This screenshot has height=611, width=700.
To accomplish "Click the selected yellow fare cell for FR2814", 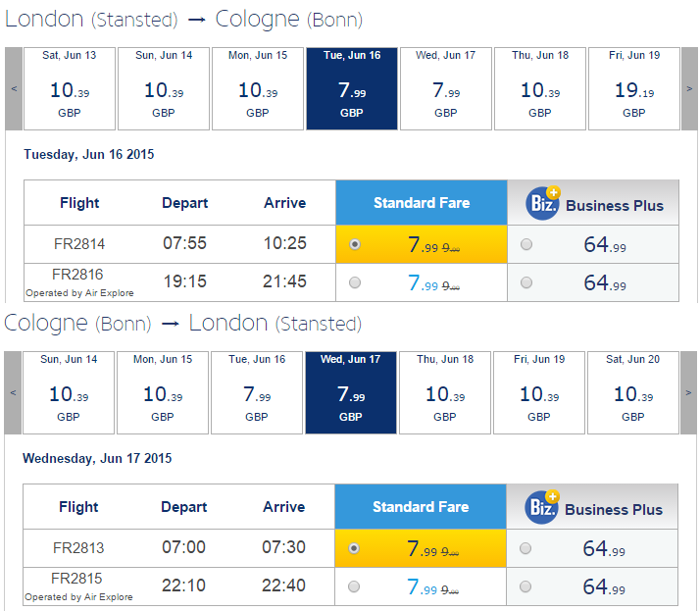I will pyautogui.click(x=422, y=244).
